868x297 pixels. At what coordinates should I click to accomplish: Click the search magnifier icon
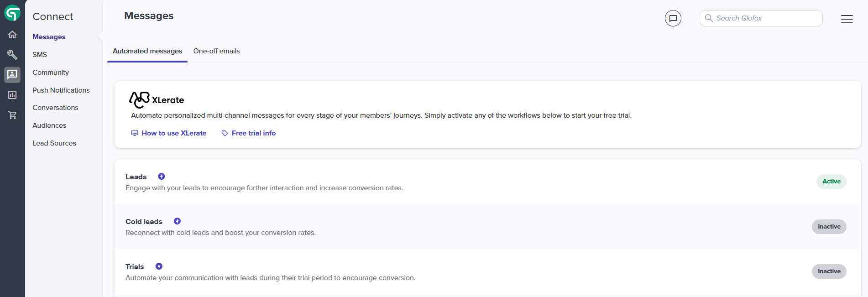[709, 18]
